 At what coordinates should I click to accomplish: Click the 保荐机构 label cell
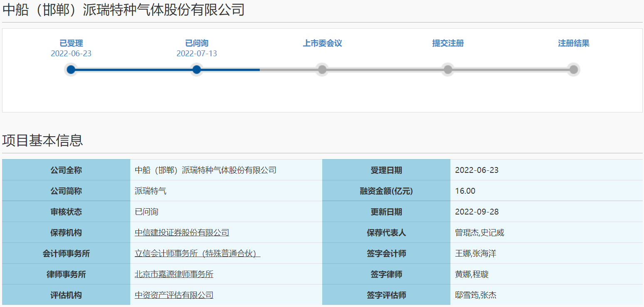(x=66, y=232)
